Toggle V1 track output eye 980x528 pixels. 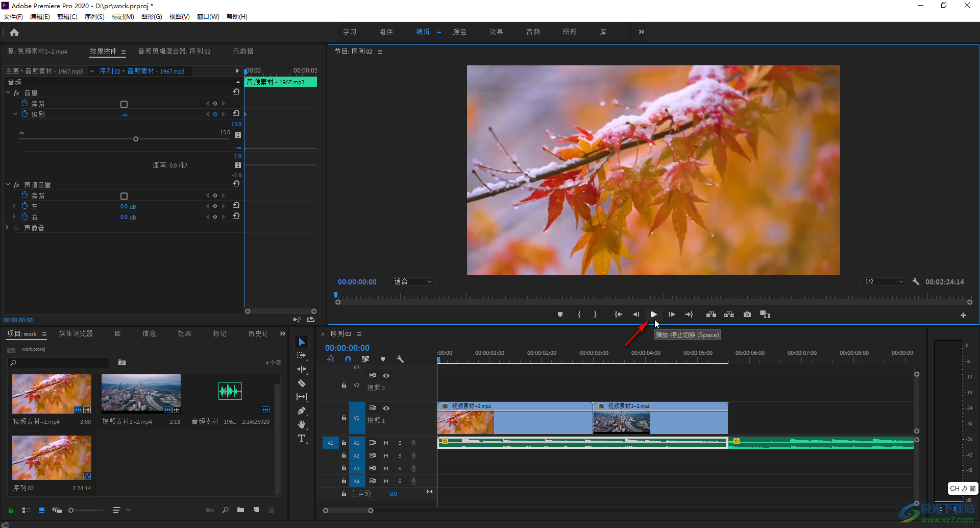[386, 408]
